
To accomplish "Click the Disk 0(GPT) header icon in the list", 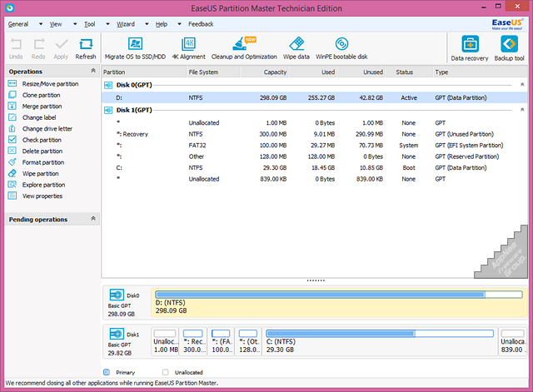I will coord(108,85).
